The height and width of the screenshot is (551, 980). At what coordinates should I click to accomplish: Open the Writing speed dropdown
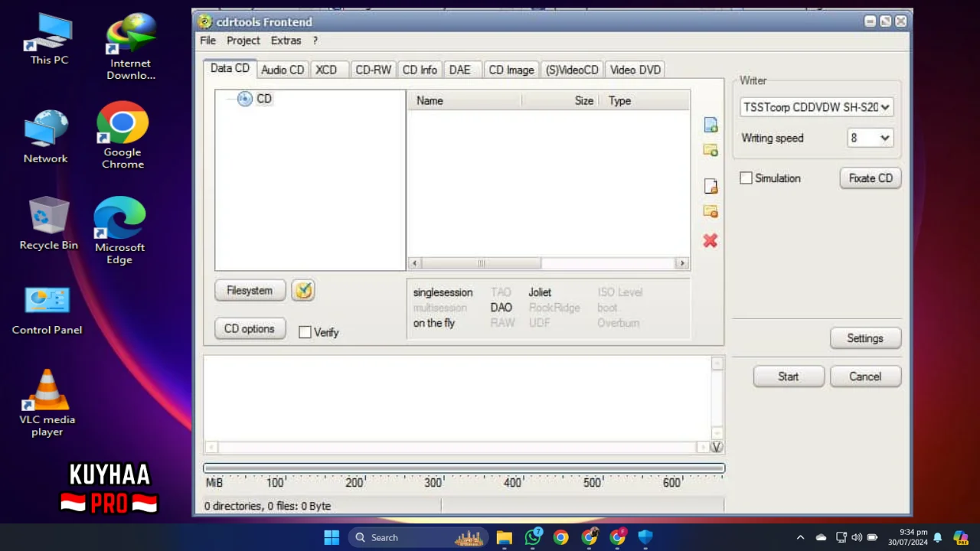[x=870, y=138]
